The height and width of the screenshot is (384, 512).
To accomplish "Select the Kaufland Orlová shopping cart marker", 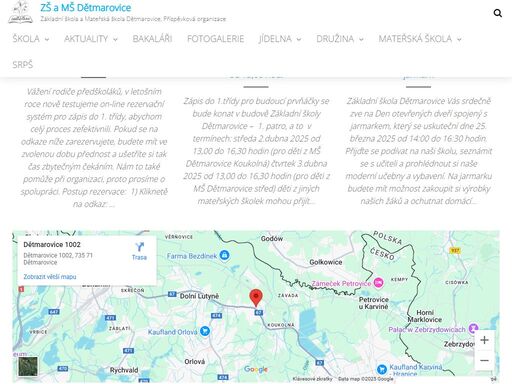I will coord(205,331).
